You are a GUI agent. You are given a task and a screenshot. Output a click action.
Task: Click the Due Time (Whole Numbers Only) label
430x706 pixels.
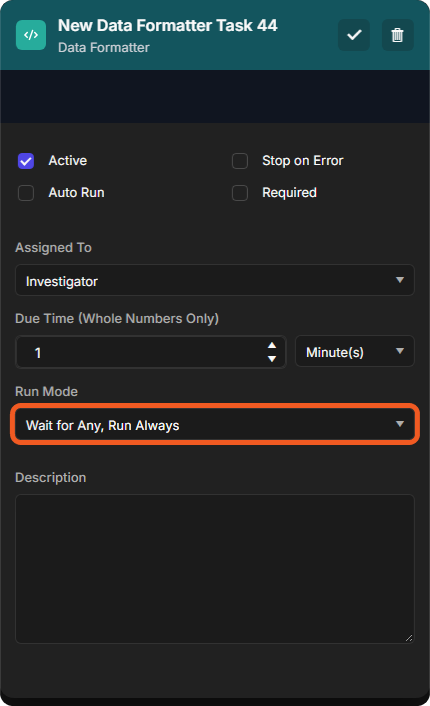(x=117, y=319)
